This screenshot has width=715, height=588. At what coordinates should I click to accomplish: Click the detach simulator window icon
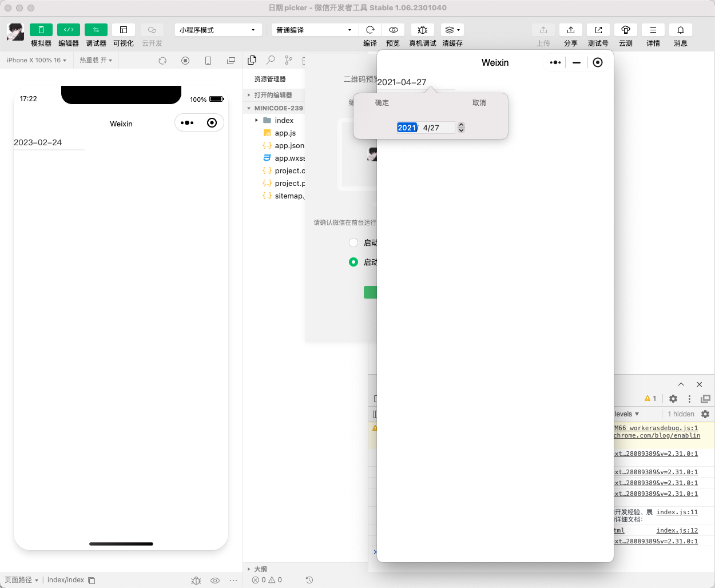tap(231, 61)
